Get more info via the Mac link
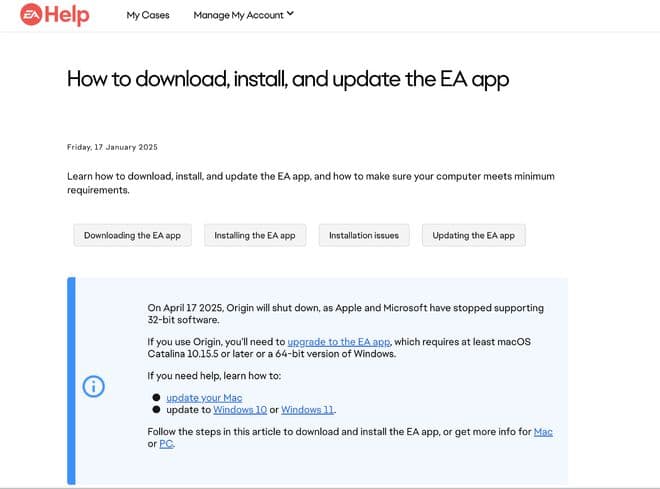The height and width of the screenshot is (489, 660). [543, 431]
